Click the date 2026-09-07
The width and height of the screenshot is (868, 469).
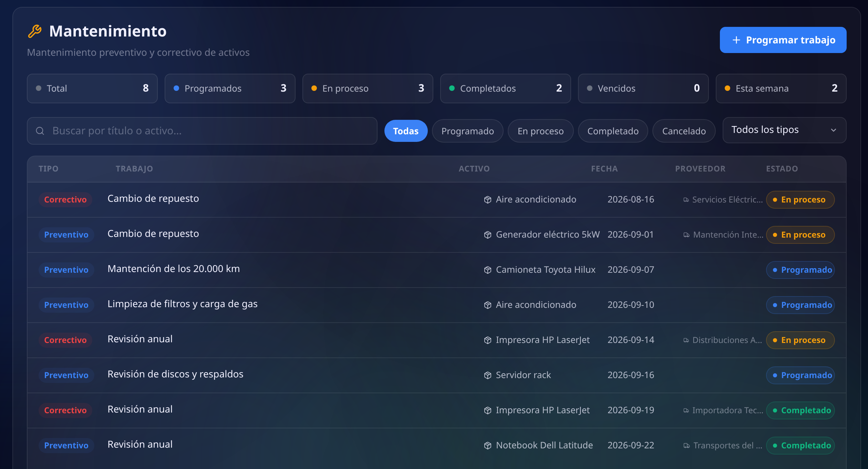[x=631, y=270]
